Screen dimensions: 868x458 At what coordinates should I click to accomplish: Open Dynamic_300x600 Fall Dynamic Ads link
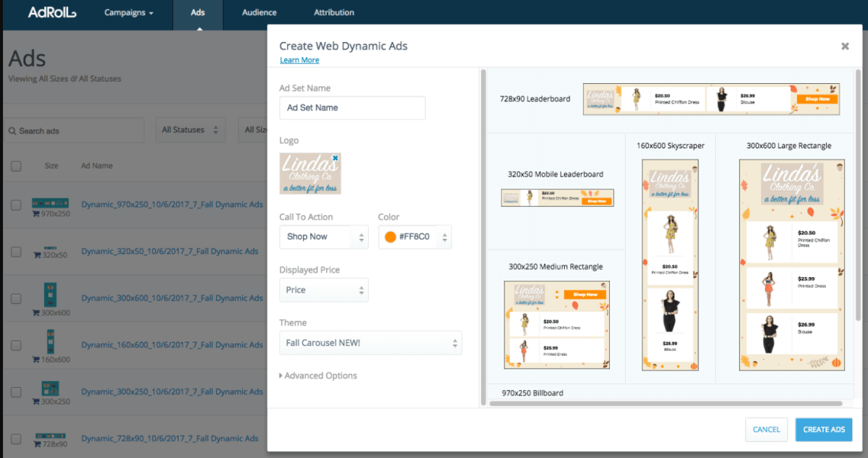point(172,298)
